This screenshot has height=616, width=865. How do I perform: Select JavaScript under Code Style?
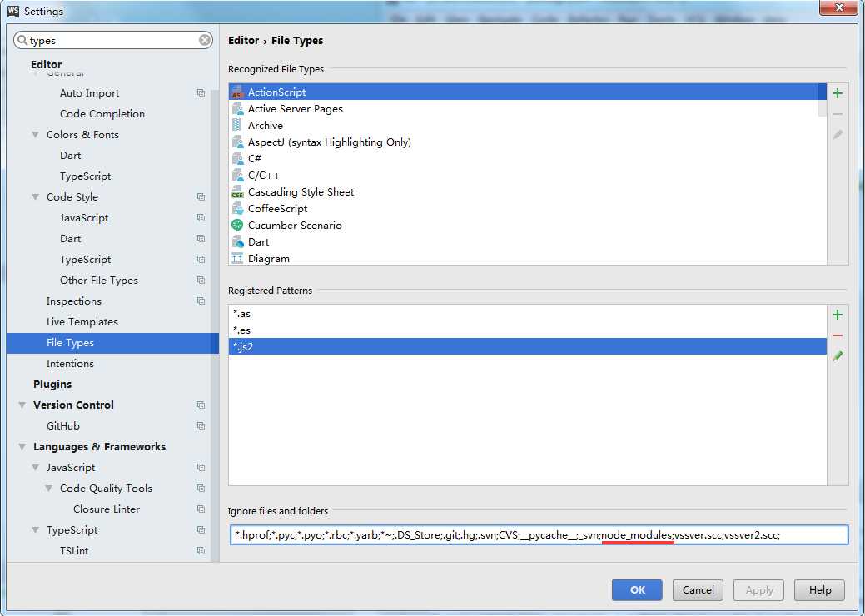click(x=84, y=218)
